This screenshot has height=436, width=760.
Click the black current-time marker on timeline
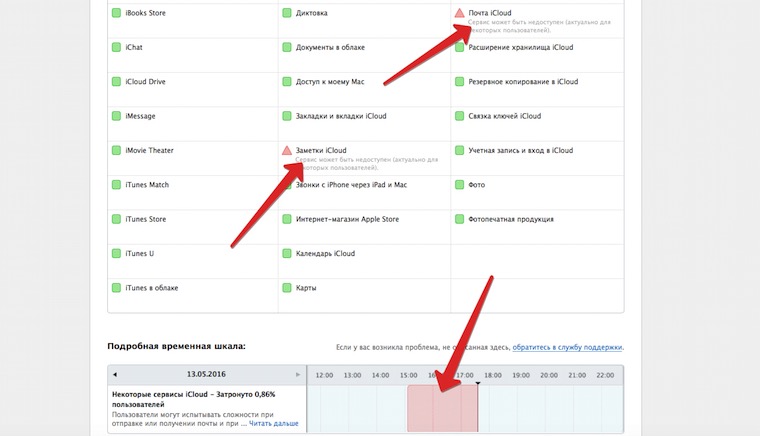pos(478,383)
